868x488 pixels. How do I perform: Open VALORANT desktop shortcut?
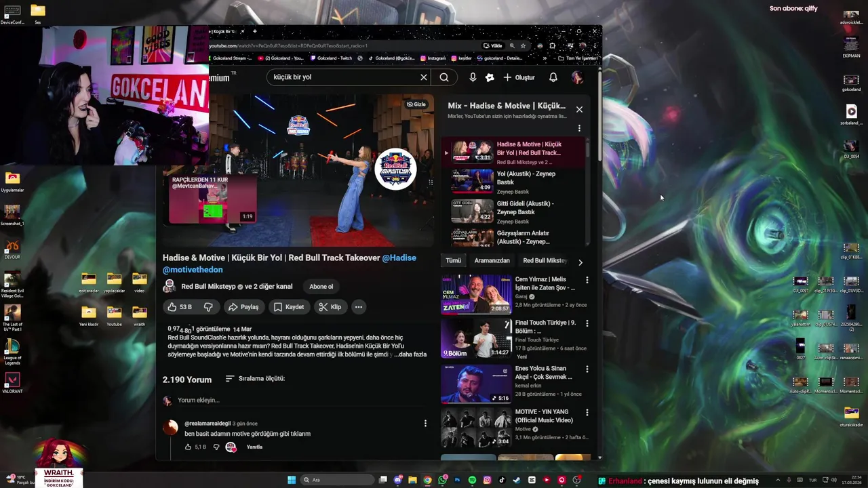coord(12,383)
